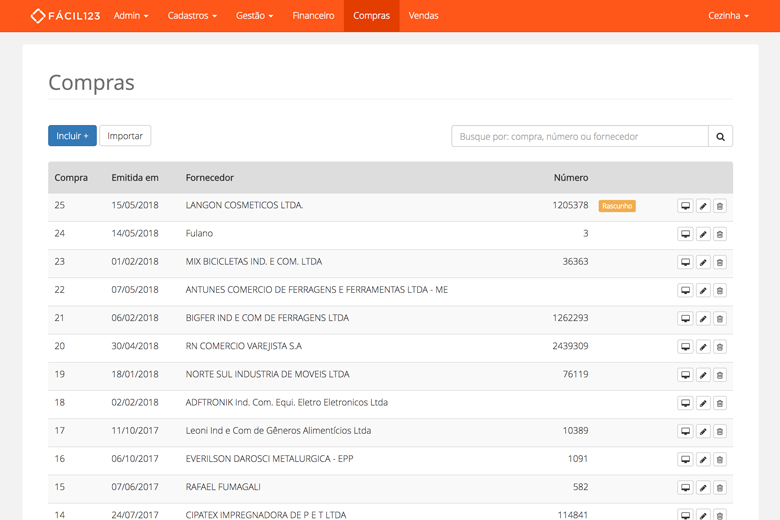View purchase 19 NORTE SUL monitor icon
The height and width of the screenshot is (520, 780).
coord(685,375)
